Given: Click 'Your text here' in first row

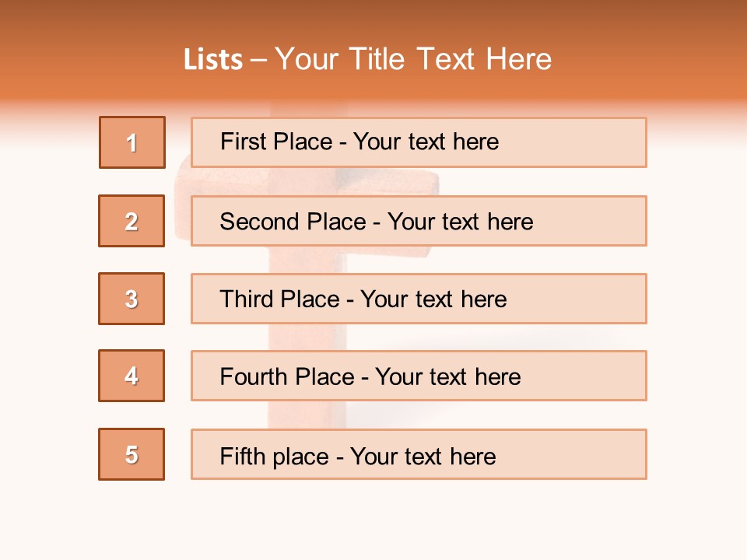Looking at the screenshot, I should pos(426,142).
